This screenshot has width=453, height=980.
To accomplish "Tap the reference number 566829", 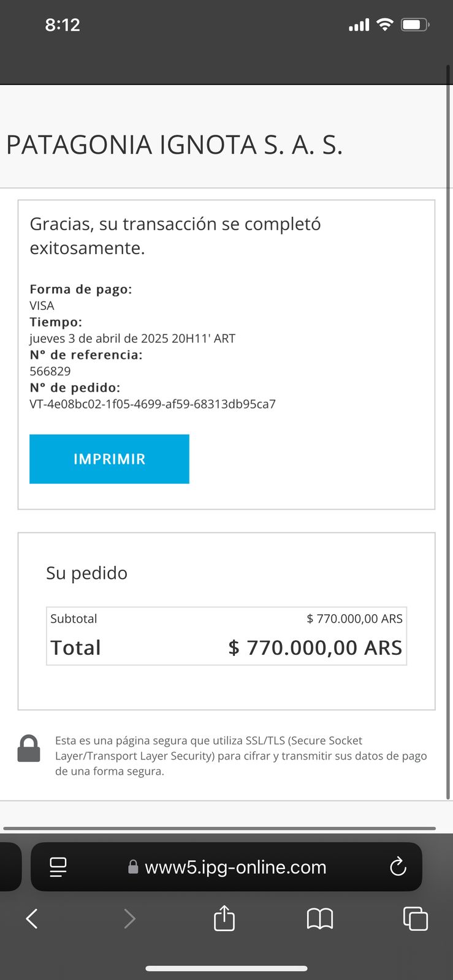I will [x=50, y=371].
